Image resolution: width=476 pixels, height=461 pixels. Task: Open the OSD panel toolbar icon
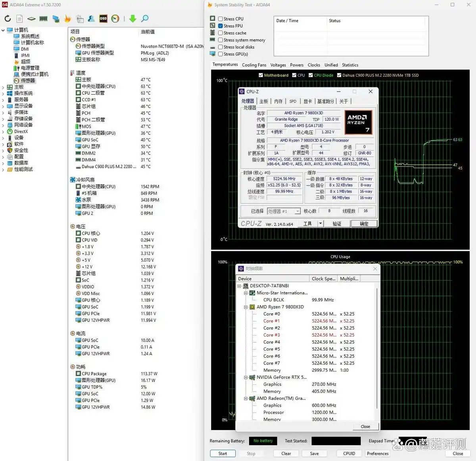click(103, 18)
